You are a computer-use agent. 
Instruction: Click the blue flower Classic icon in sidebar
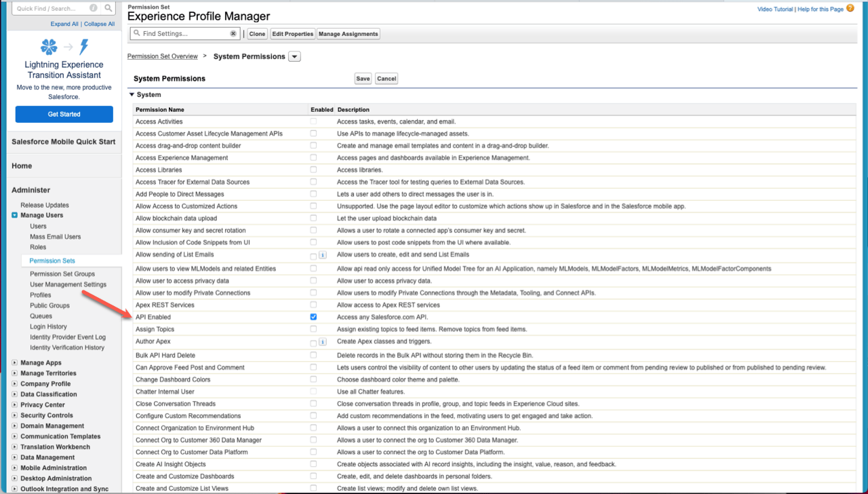pyautogui.click(x=49, y=47)
